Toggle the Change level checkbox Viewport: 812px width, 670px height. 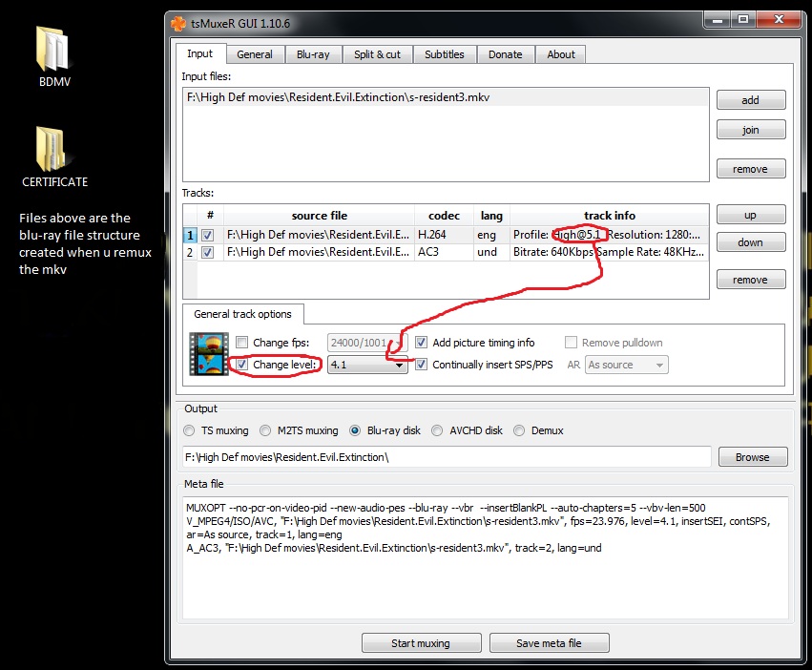tap(241, 365)
